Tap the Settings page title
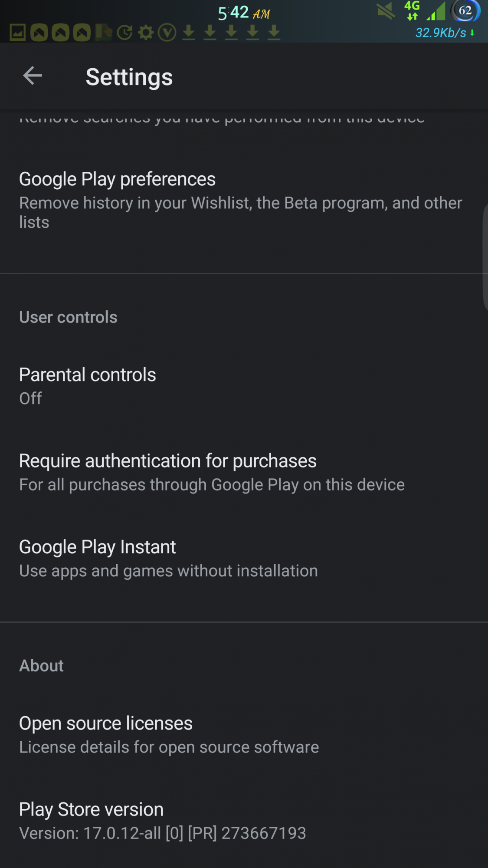This screenshot has width=488, height=868. tap(129, 77)
